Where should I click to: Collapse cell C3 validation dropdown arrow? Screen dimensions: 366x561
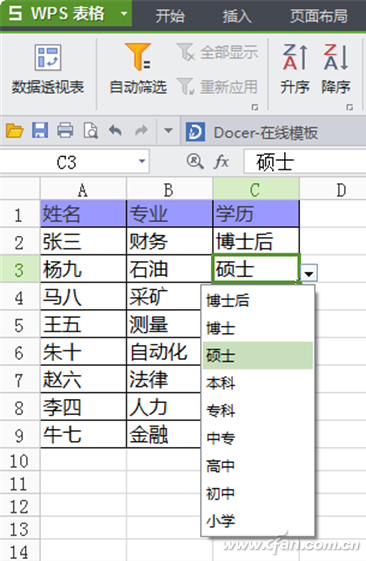coord(309,273)
